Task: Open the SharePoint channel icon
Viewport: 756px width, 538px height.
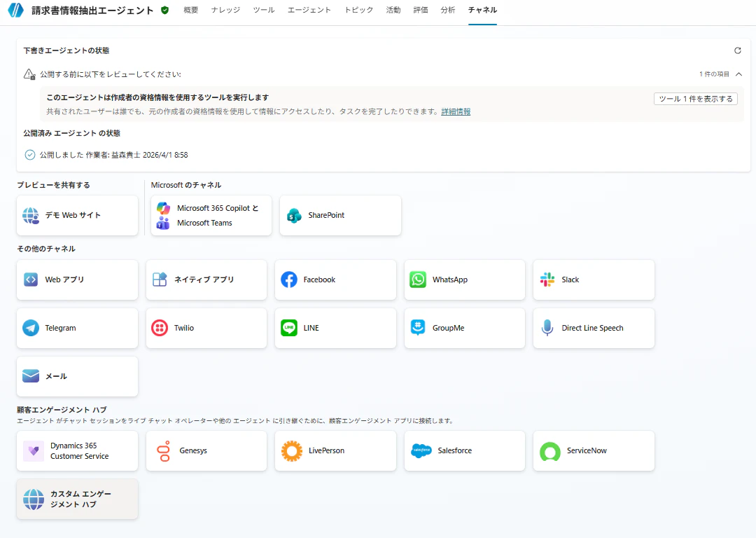Action: pyautogui.click(x=293, y=215)
